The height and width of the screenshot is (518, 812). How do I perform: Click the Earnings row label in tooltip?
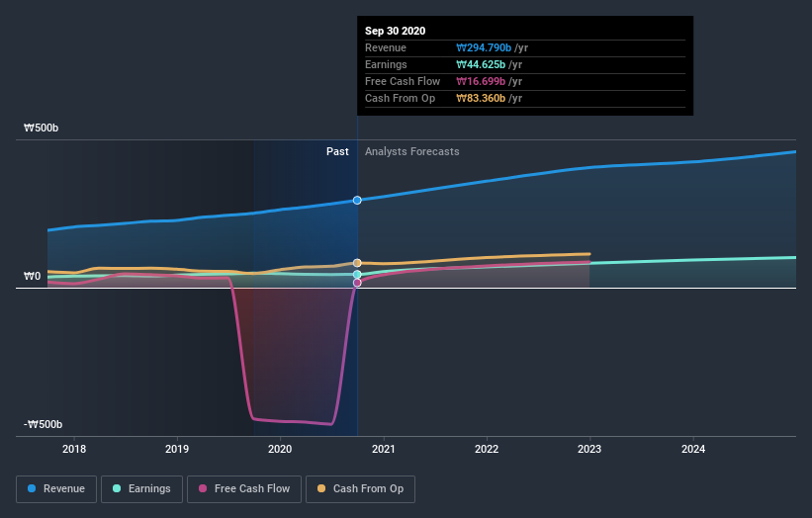tap(386, 64)
